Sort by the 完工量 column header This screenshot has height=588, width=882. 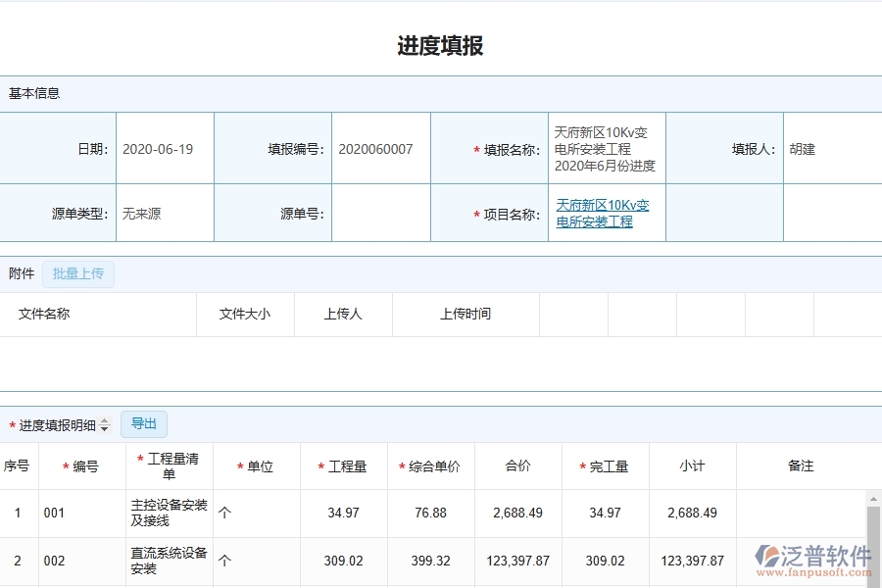click(x=606, y=466)
